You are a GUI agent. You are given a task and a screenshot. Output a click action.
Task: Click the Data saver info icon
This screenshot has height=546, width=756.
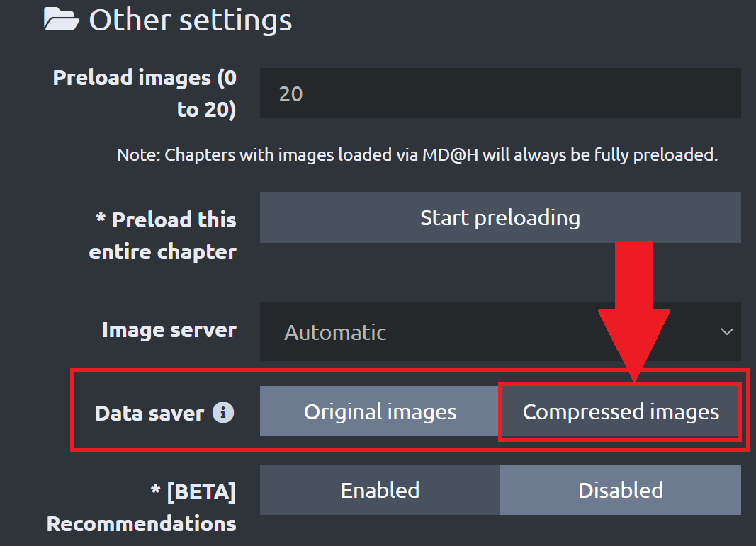point(223,412)
